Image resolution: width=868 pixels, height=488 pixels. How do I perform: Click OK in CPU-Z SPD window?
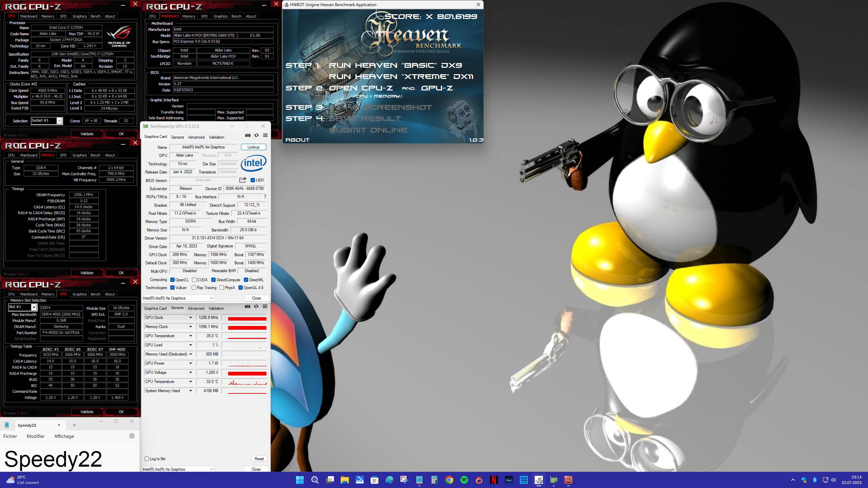pos(121,412)
